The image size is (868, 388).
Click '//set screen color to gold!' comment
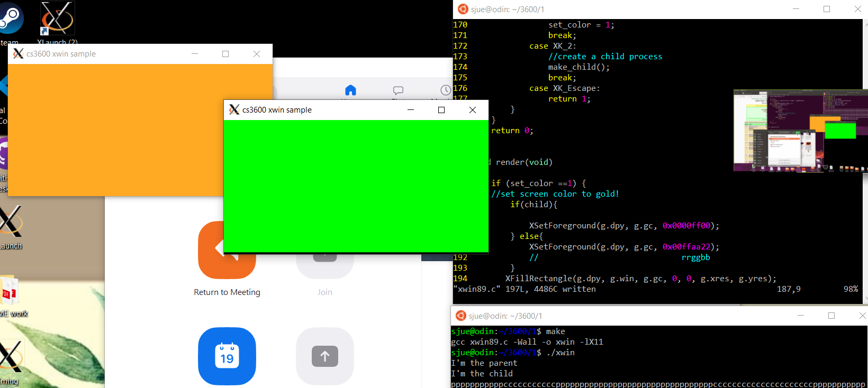point(555,194)
